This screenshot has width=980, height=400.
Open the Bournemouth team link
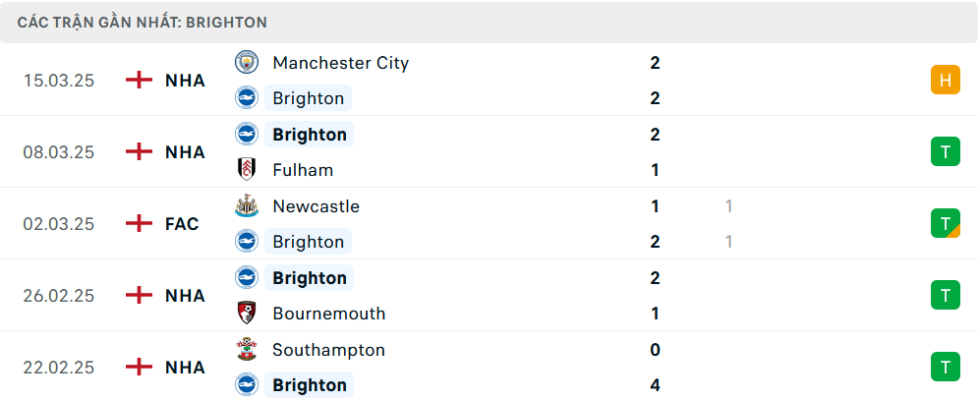pos(328,313)
